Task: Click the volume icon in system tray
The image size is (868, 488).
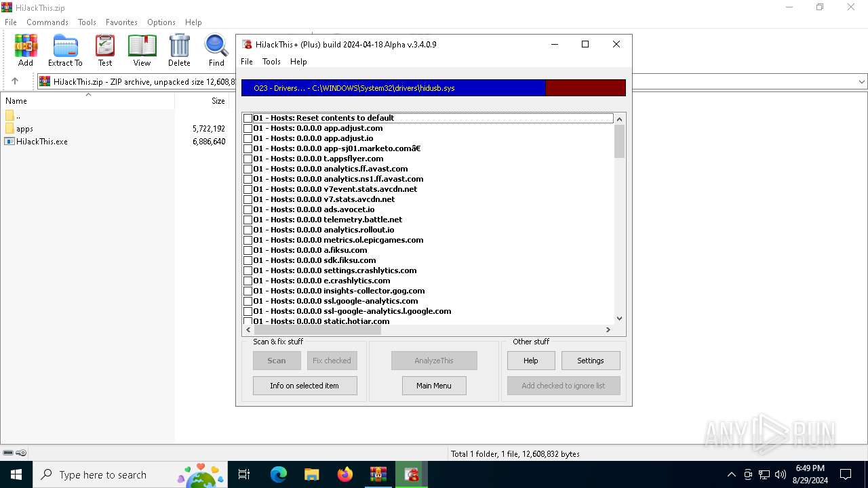Action: [781, 474]
